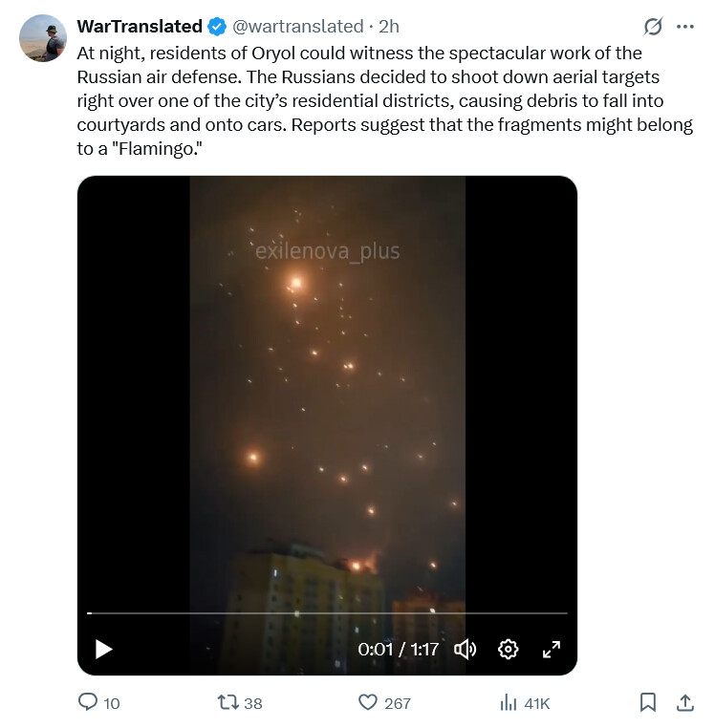Viewport: 715px width, 728px height.
Task: Click the WarTranslated display name
Action: 139,27
